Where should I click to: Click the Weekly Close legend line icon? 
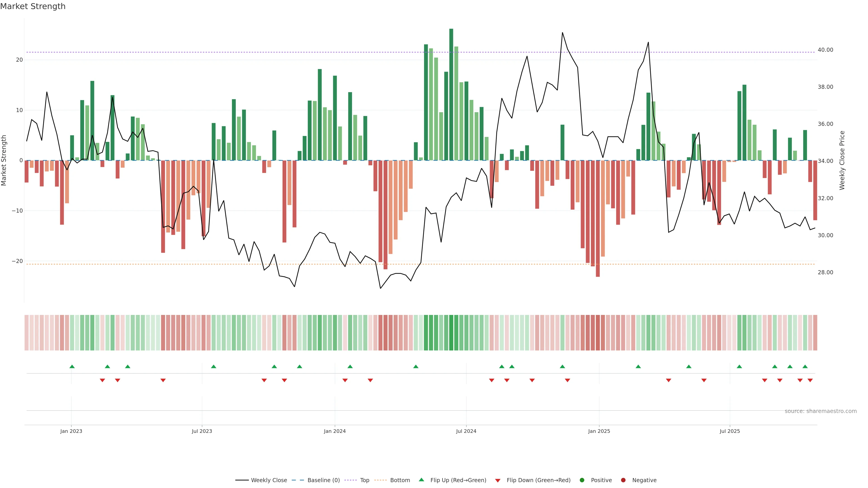click(x=242, y=480)
